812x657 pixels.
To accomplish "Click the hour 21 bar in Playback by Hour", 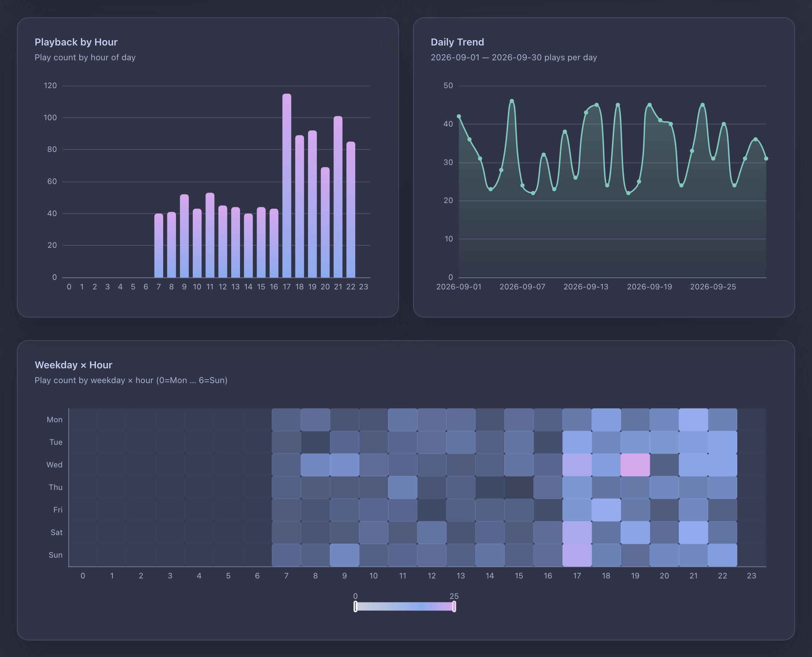I will pos(338,197).
